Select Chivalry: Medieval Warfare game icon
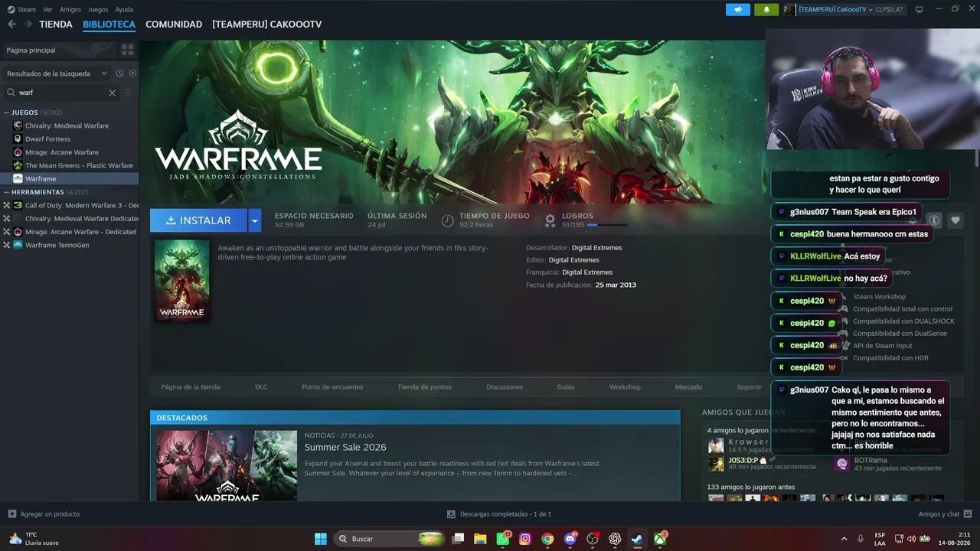The image size is (980, 551). click(18, 126)
